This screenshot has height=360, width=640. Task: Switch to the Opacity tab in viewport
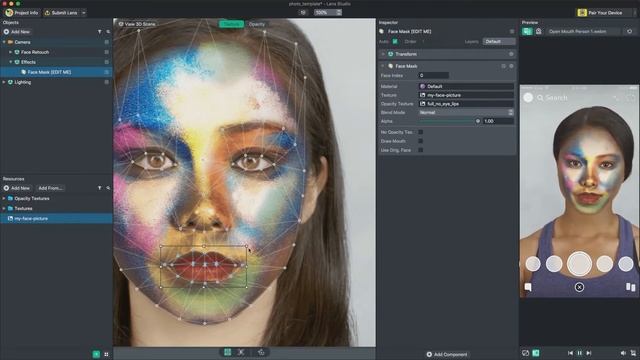click(257, 24)
